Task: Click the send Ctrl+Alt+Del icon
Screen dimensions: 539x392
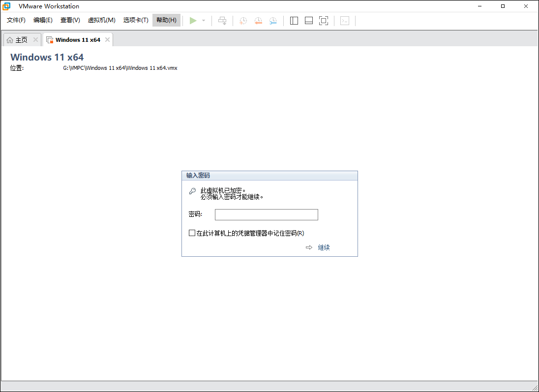Action: tap(222, 21)
